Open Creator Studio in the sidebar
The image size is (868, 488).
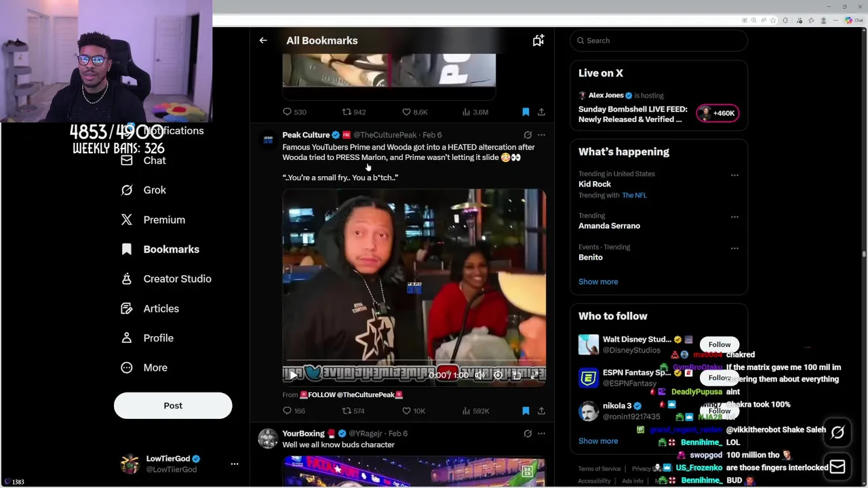click(x=165, y=279)
